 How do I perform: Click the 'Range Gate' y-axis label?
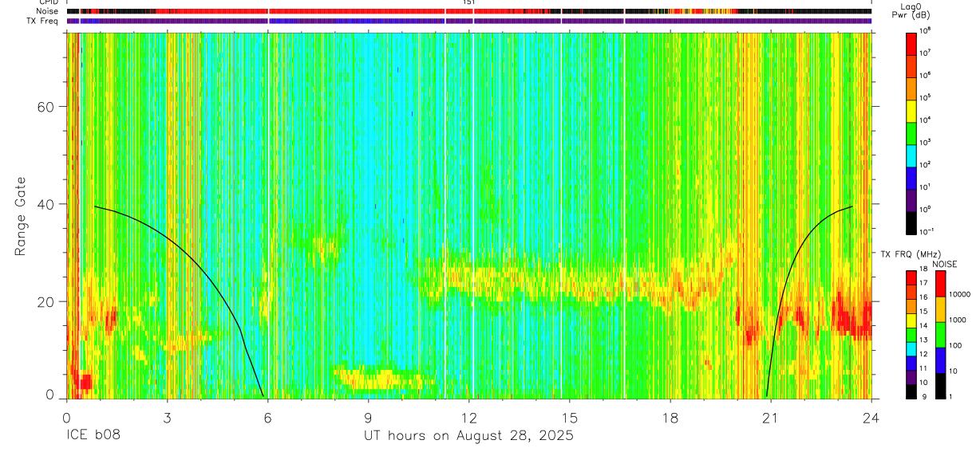[19, 214]
